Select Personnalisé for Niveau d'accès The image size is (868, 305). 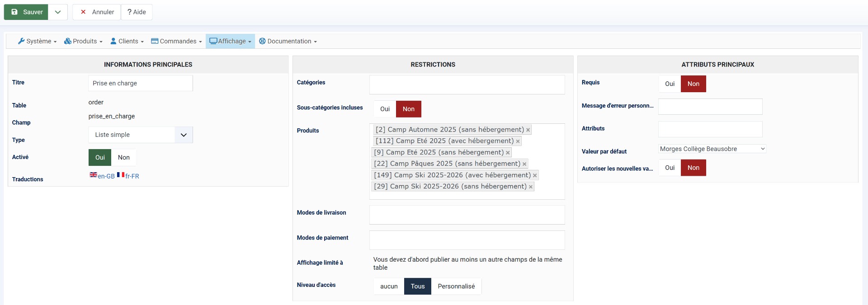456,286
